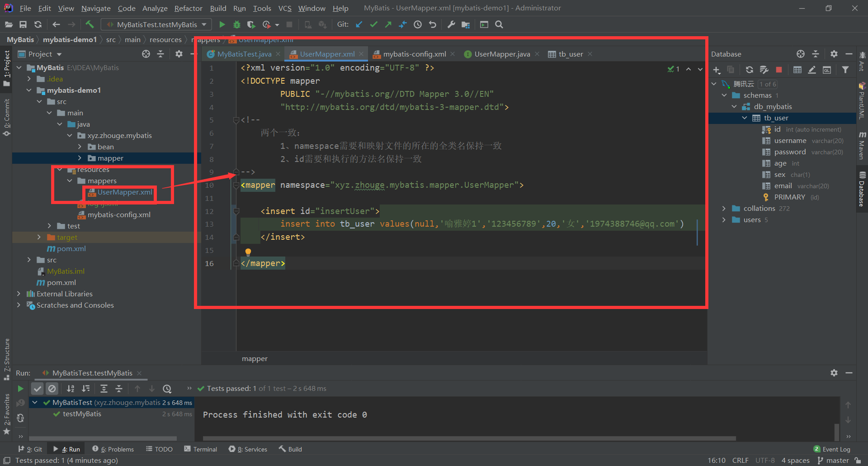This screenshot has height=466, width=868.
Task: Update project via Git blue arrow
Action: (359, 24)
